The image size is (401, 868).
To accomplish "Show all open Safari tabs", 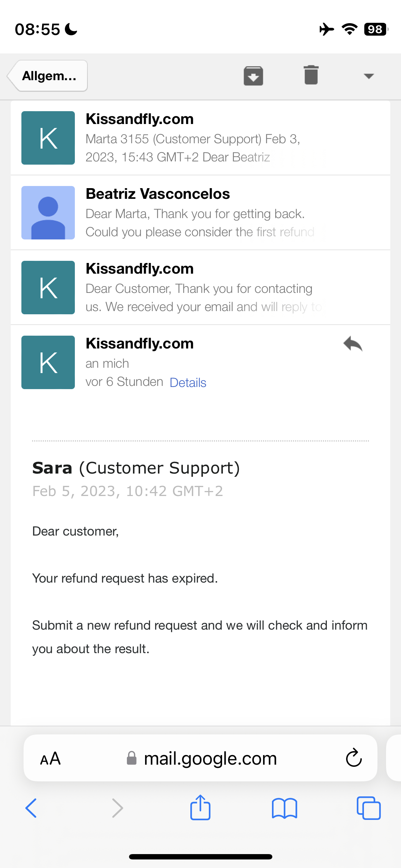I will click(368, 808).
